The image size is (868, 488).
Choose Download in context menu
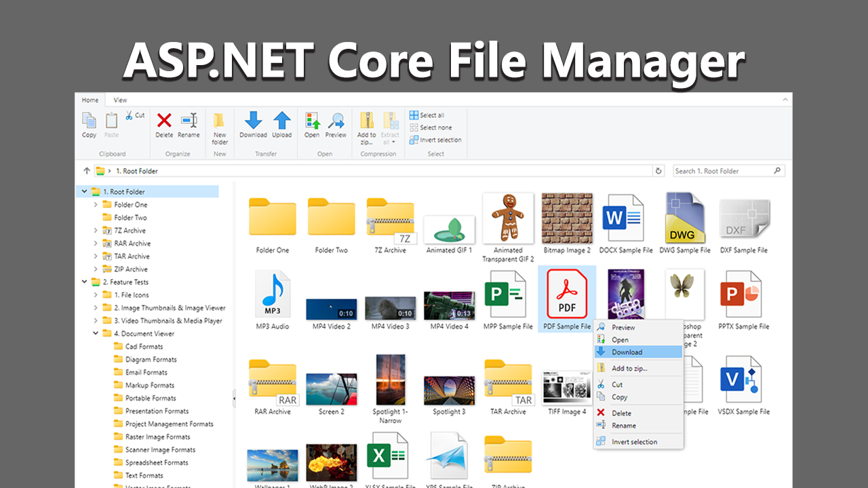pyautogui.click(x=638, y=352)
